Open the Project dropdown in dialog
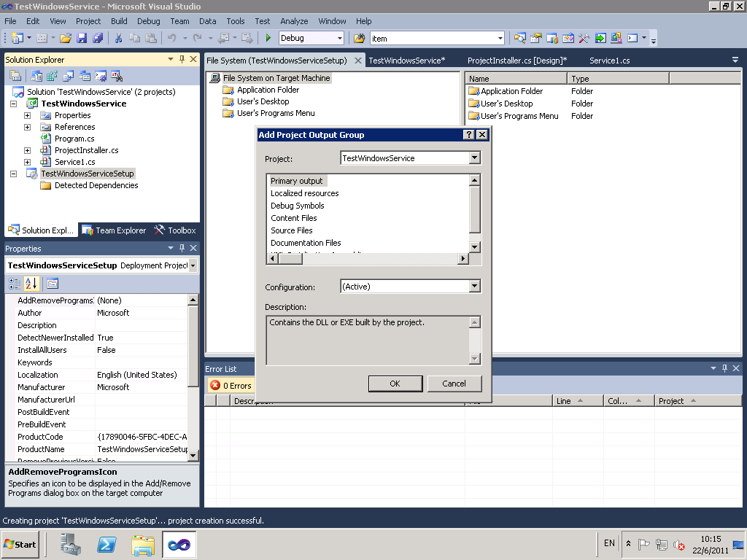747x560 pixels. [474, 158]
